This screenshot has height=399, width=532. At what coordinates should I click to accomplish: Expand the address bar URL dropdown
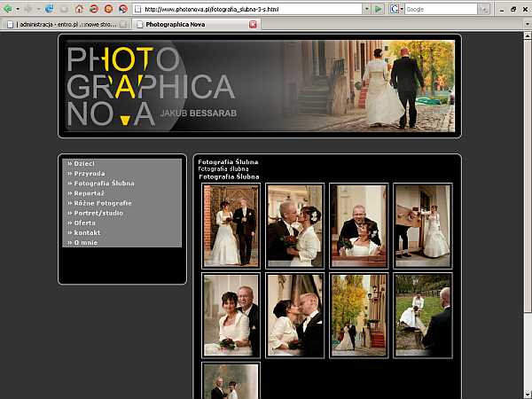365,9
